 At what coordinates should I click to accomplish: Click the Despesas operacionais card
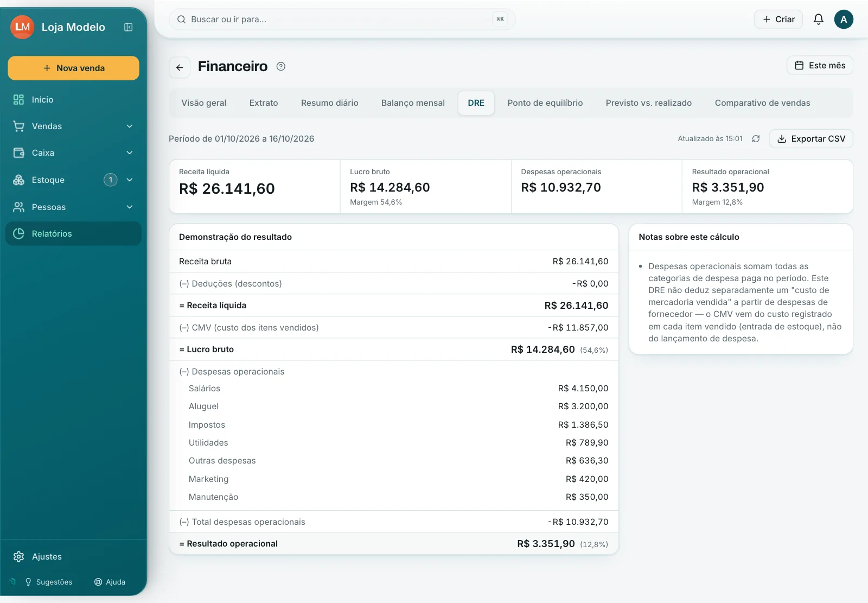pos(597,187)
